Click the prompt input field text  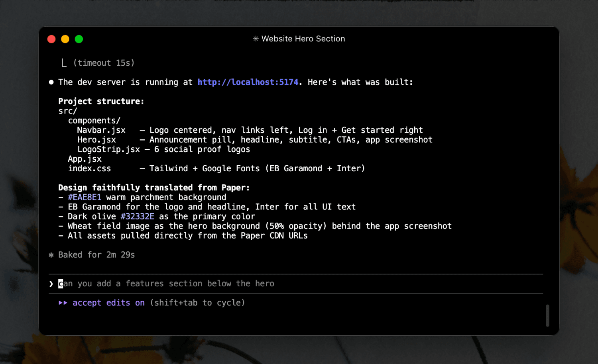166,284
